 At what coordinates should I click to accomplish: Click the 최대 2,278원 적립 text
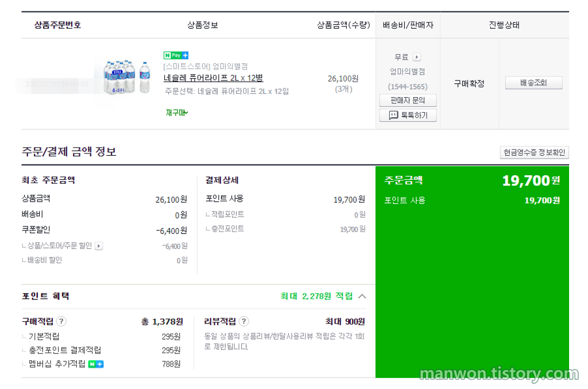316,296
